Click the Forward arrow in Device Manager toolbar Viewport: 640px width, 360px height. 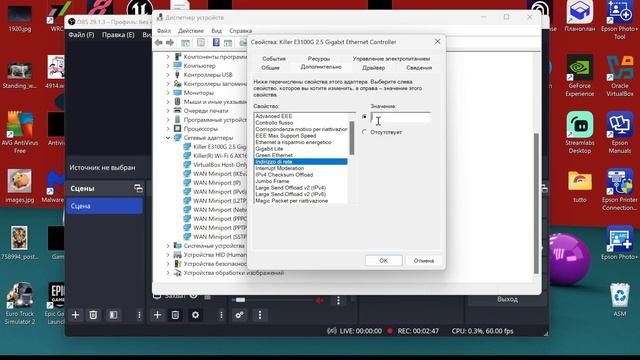(x=170, y=42)
